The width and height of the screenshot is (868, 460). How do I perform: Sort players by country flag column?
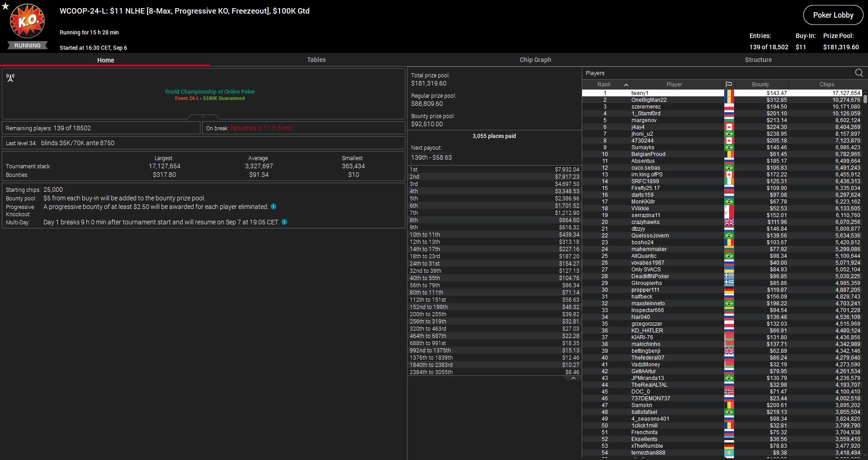(x=729, y=85)
